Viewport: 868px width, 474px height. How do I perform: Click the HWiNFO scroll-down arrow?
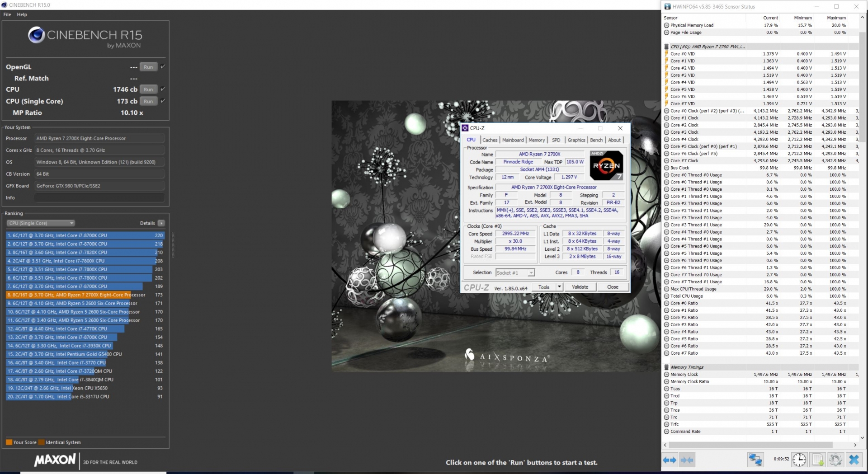coord(862,437)
